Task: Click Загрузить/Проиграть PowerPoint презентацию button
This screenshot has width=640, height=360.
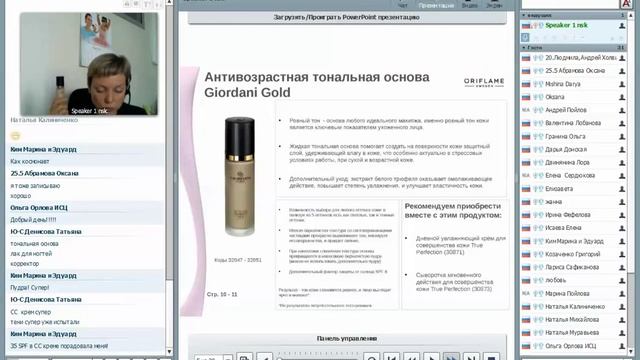Action: (x=347, y=18)
